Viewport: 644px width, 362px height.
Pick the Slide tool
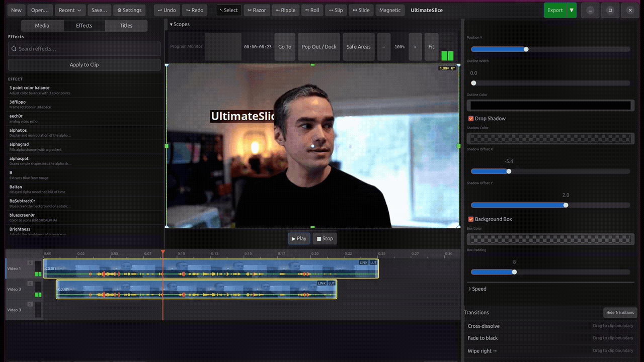(x=360, y=10)
